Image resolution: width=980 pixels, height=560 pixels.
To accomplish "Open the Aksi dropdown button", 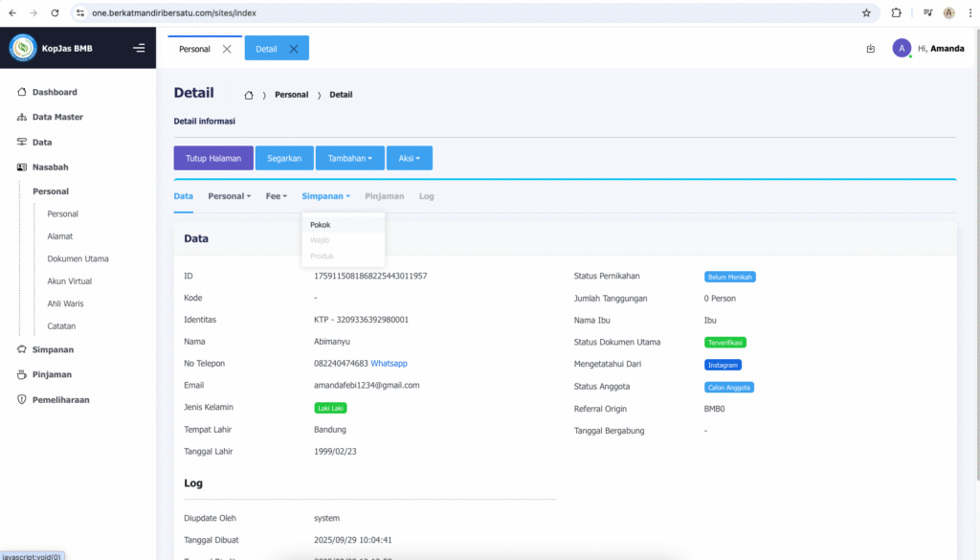I will point(410,158).
